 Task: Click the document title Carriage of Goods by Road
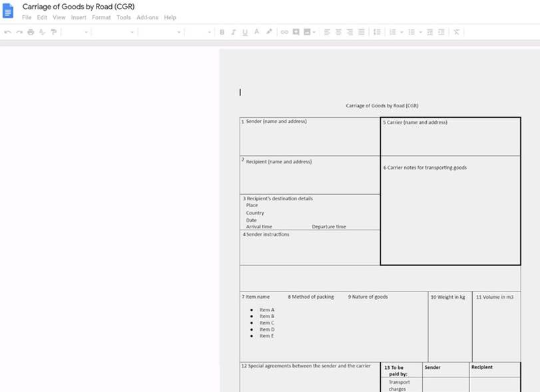79,7
